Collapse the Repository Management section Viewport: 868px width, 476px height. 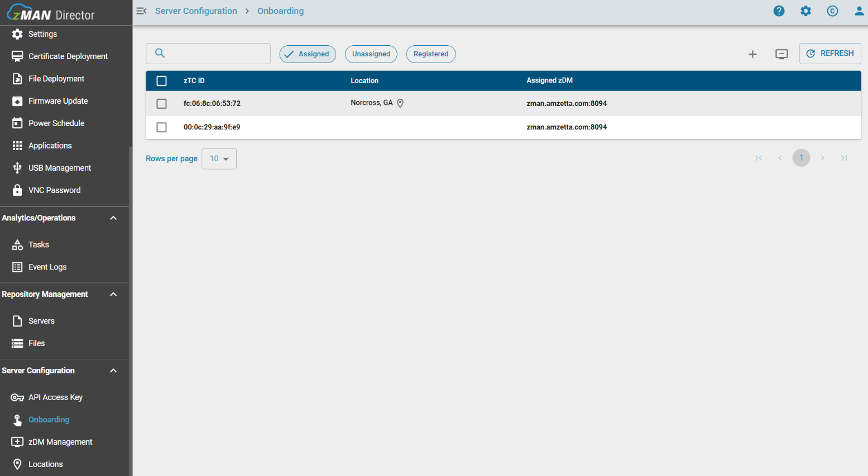coord(113,295)
